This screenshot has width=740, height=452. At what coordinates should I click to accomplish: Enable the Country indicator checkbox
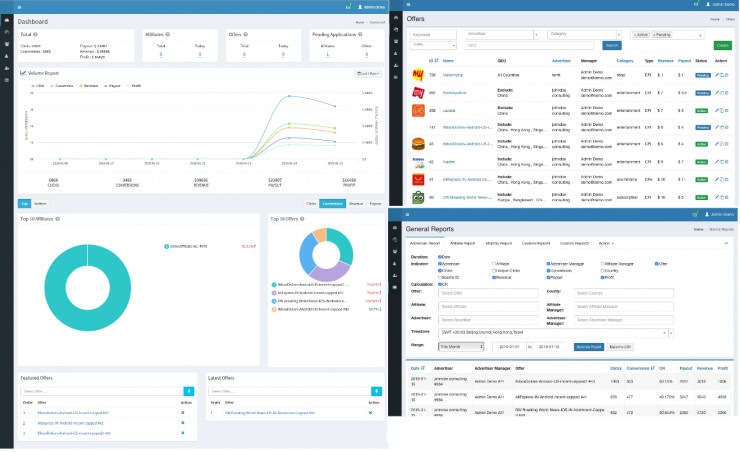pos(603,271)
